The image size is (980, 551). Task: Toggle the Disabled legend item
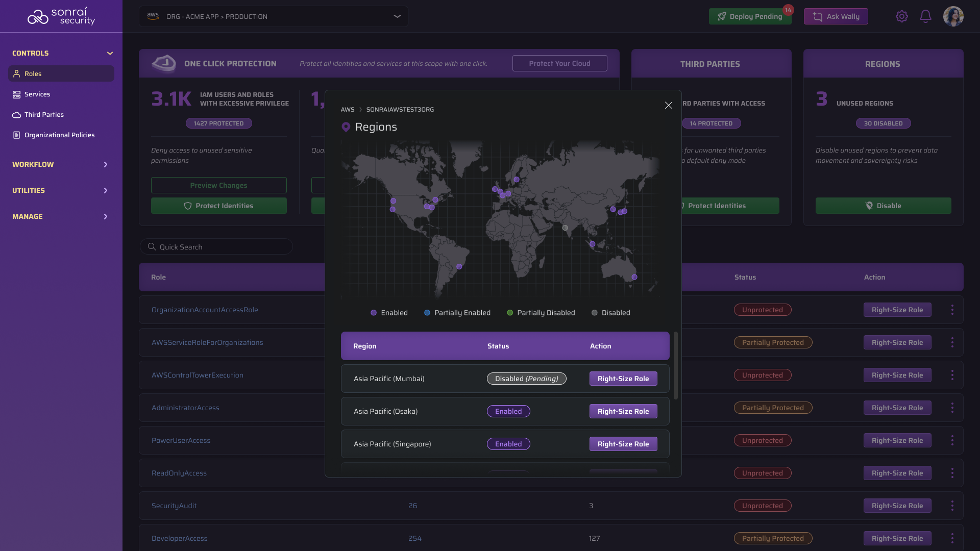(610, 313)
